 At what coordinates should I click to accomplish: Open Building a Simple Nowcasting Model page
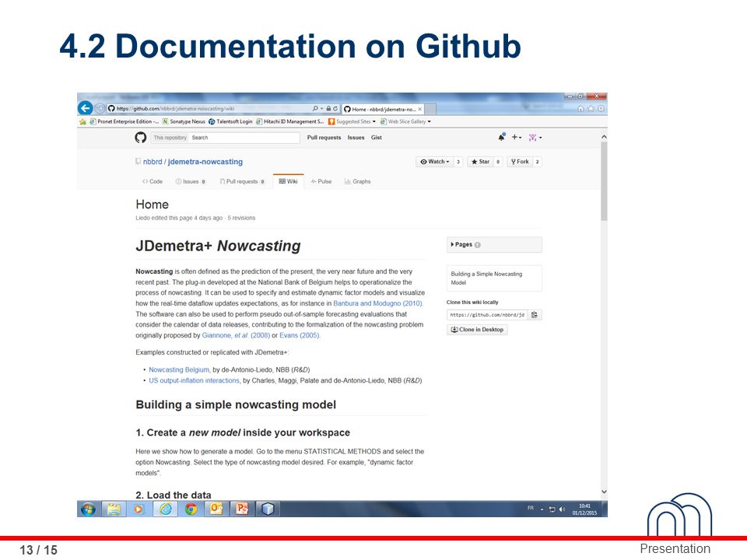click(x=486, y=278)
